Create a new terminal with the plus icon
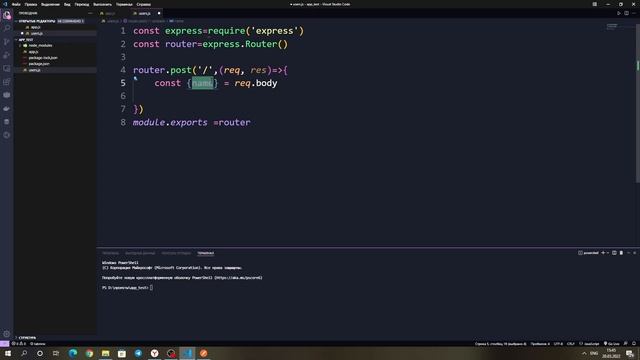This screenshot has height=360, width=640. 603,253
